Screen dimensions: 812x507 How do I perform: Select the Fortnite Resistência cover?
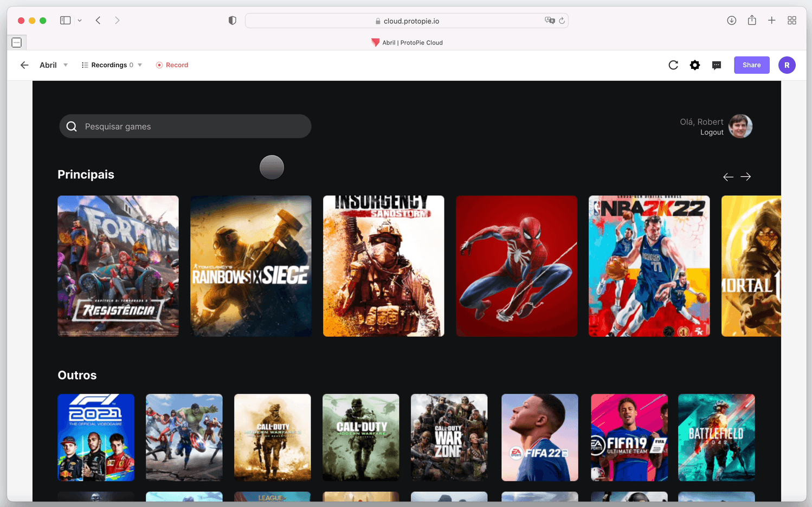(118, 266)
